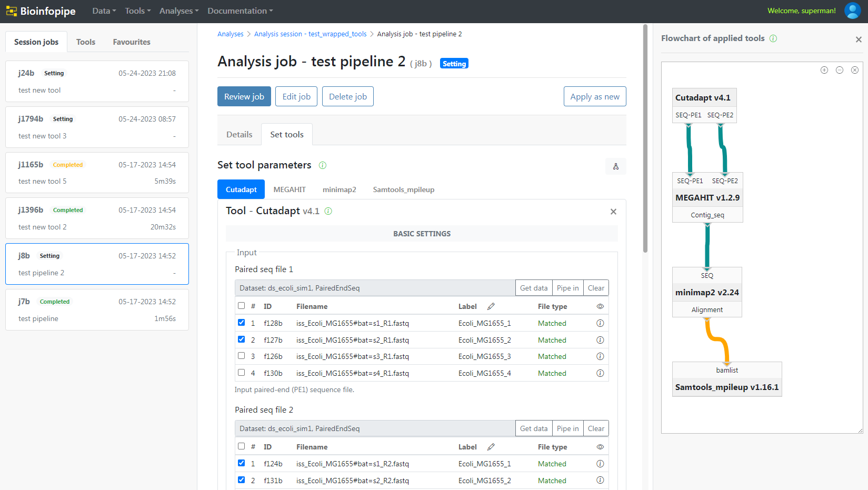868x490 pixels.
Task: Select the Cutadapt tool tab
Action: pos(241,189)
